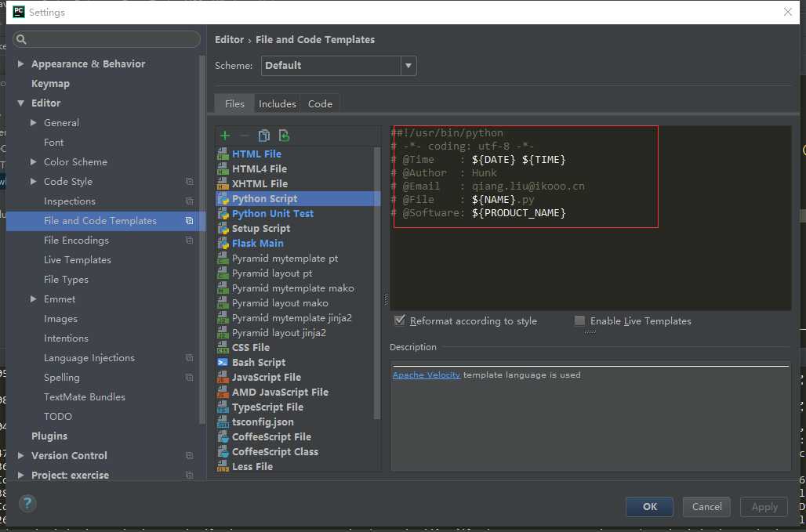Click the Copy Template icon in toolbar
Viewport: 806px width, 532px height.
263,136
